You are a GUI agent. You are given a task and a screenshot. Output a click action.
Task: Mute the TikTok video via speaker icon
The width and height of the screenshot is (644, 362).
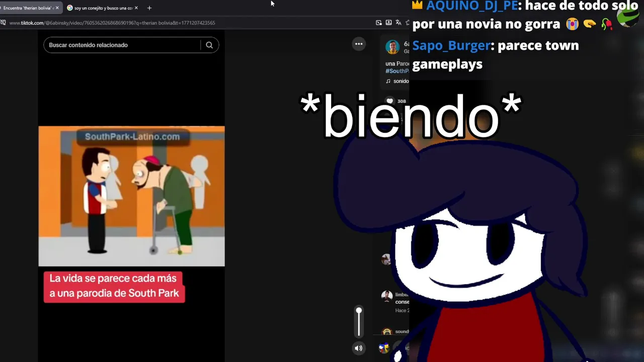tap(359, 348)
